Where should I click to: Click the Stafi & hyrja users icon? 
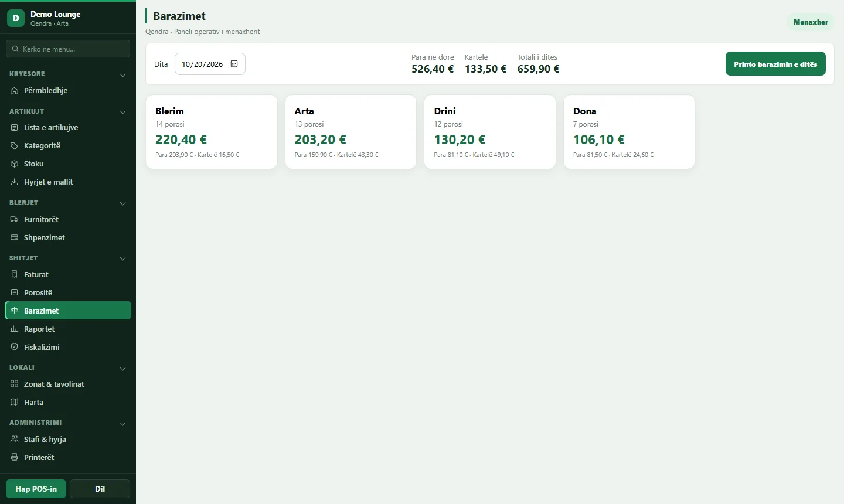(x=15, y=440)
